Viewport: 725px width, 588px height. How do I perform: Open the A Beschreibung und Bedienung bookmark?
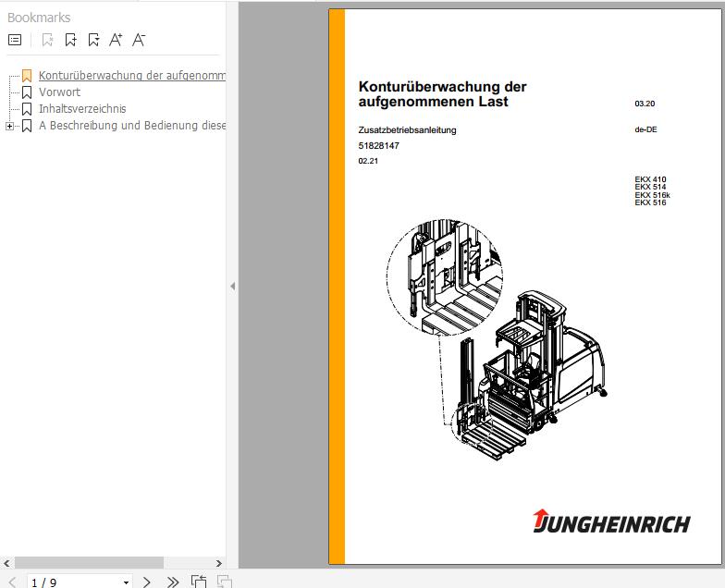coord(132,126)
